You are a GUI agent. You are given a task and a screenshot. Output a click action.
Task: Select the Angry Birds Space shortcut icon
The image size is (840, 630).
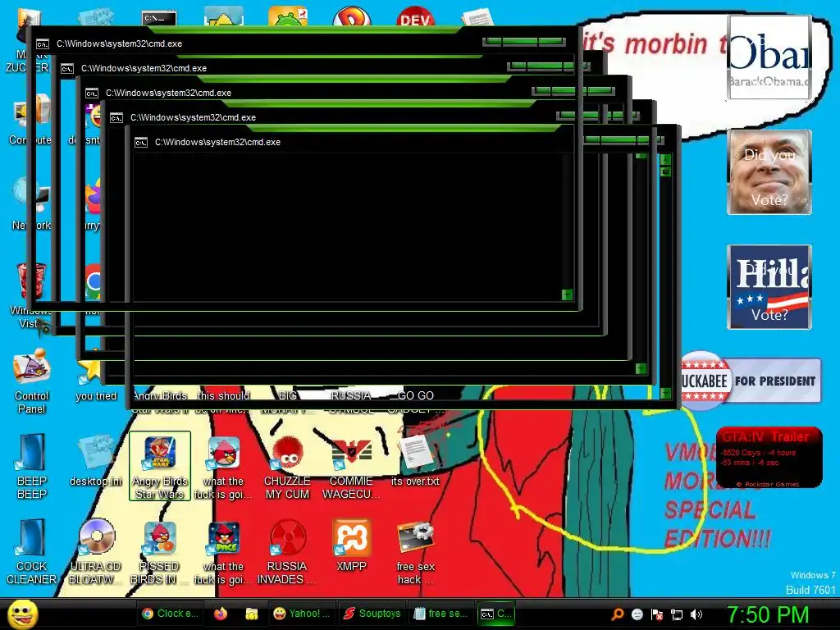click(x=224, y=537)
